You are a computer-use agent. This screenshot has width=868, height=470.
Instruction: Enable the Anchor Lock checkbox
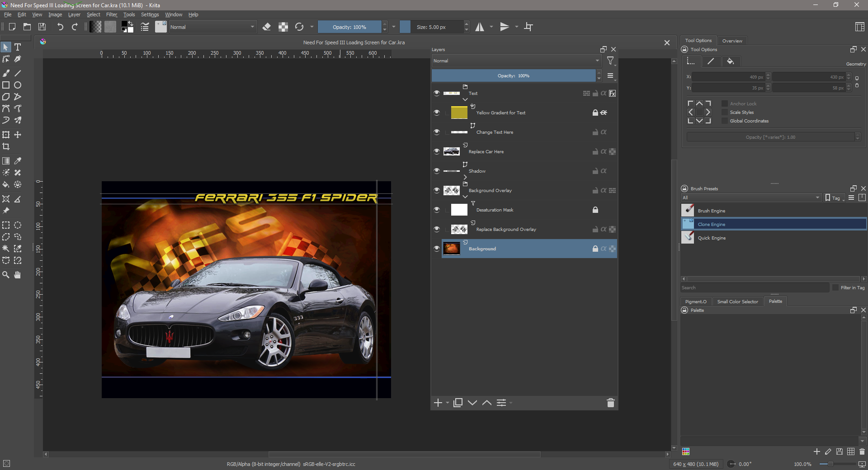click(725, 103)
